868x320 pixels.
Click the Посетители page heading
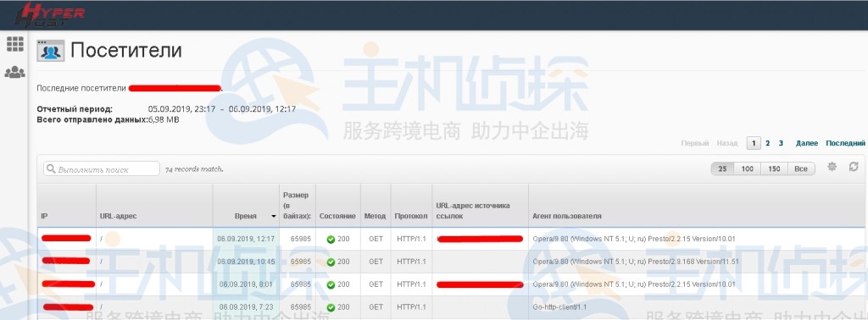[x=126, y=50]
